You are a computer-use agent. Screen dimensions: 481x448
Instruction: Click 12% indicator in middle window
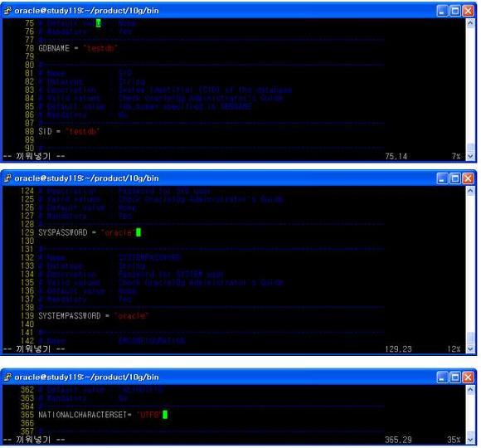coord(454,349)
